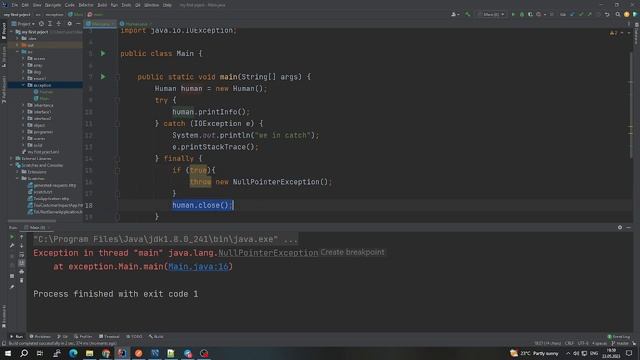Run the Main class from gutter icon

(103, 53)
